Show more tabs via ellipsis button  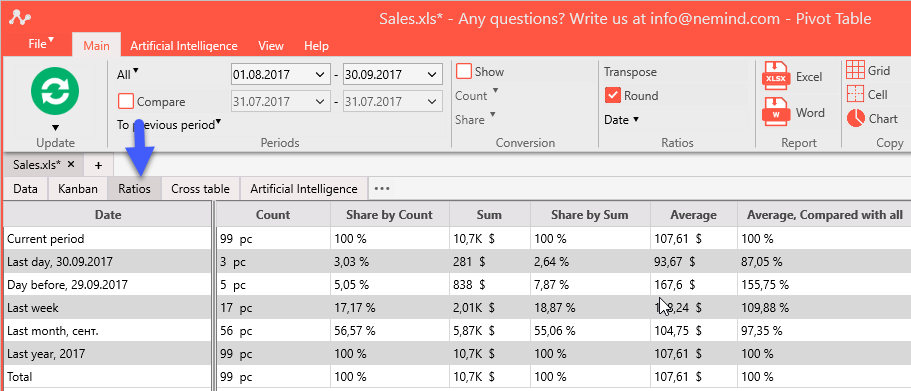tap(382, 189)
